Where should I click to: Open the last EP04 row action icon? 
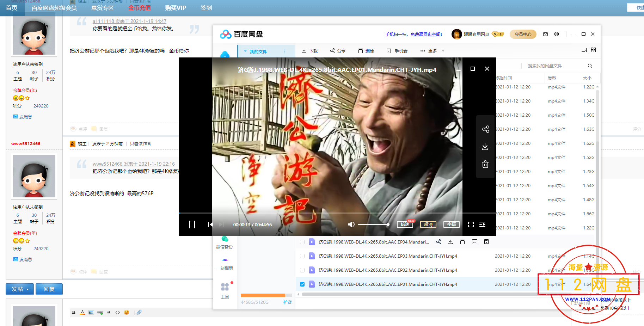pos(486,242)
